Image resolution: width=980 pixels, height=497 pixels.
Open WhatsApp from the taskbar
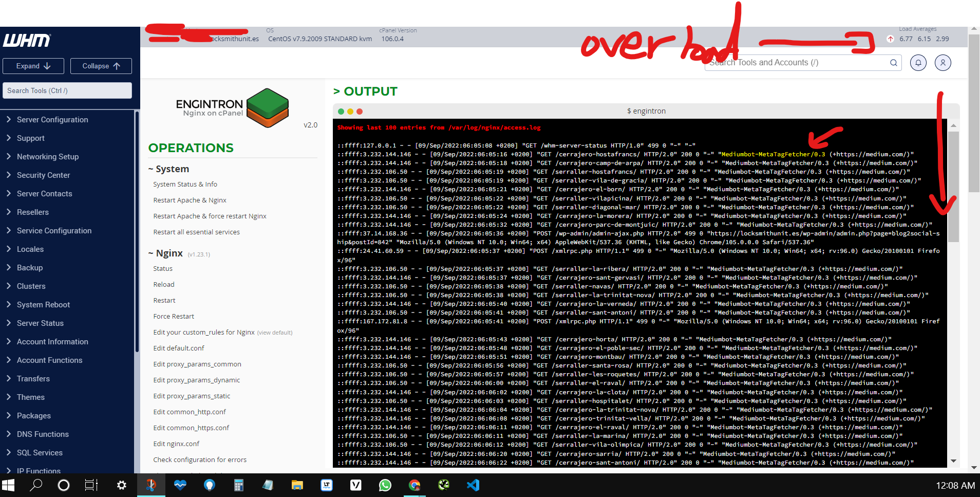tap(385, 485)
